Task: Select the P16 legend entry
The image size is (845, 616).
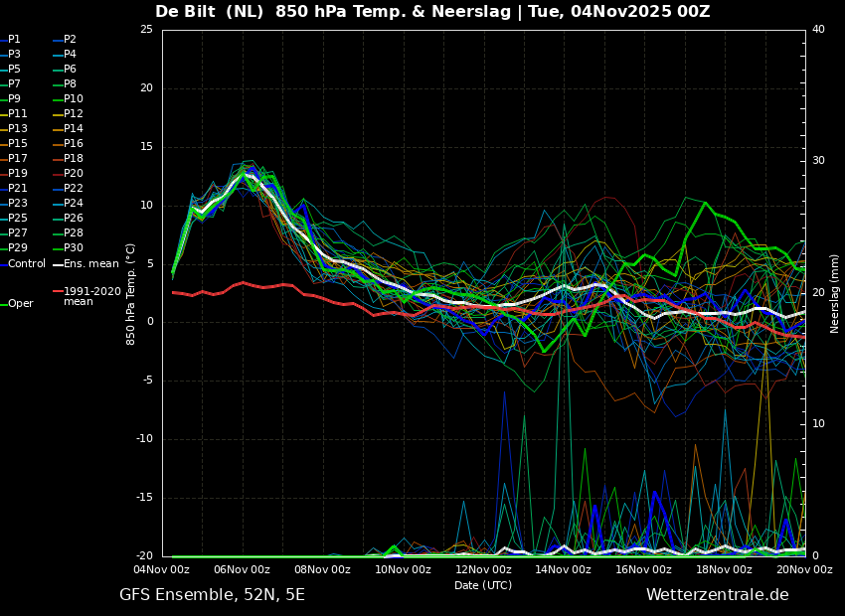Action: click(x=74, y=144)
